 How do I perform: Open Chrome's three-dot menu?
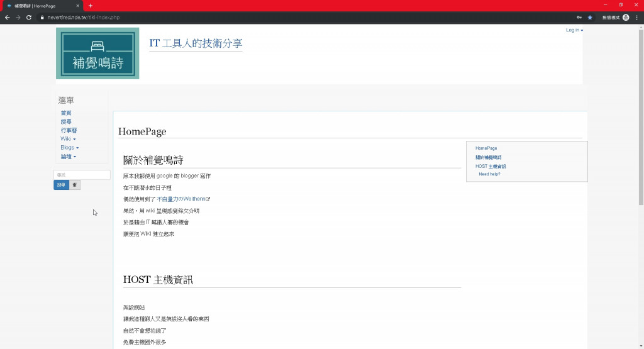tap(637, 17)
